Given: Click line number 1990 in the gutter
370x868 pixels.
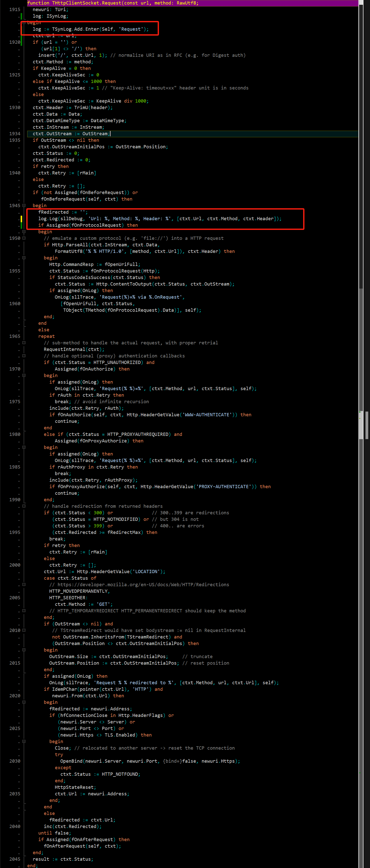Looking at the screenshot, I should coord(15,500).
